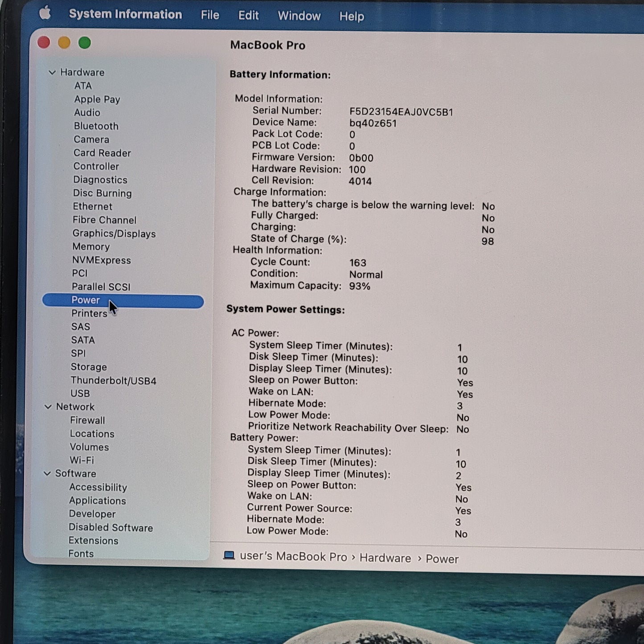Collapse the Software section chevron
644x644 pixels.
(x=47, y=473)
